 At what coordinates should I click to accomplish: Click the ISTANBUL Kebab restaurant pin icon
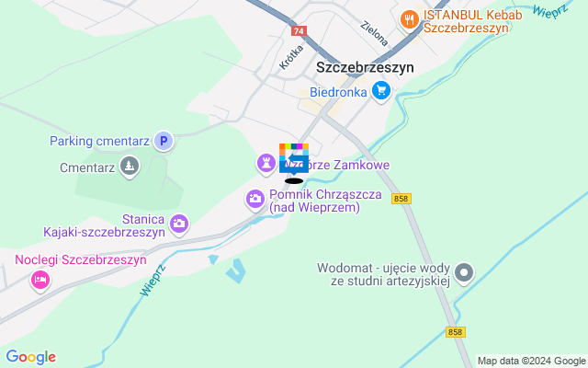[410, 20]
